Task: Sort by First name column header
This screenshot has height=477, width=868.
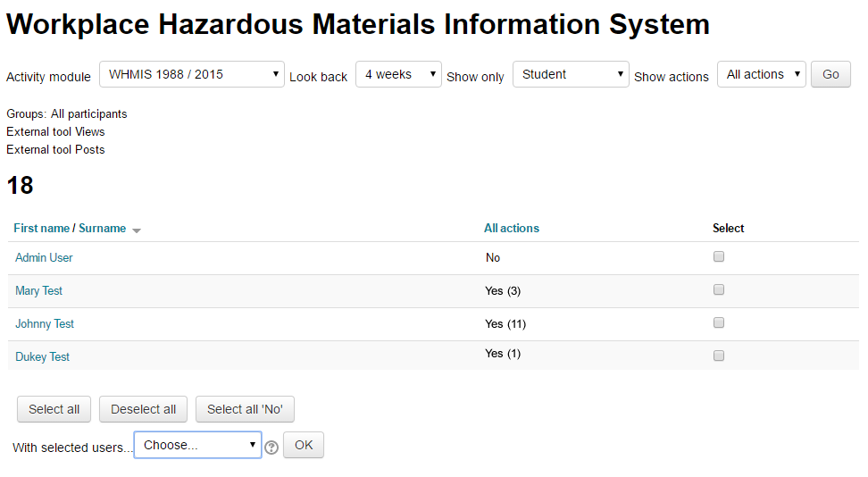Action: 40,229
